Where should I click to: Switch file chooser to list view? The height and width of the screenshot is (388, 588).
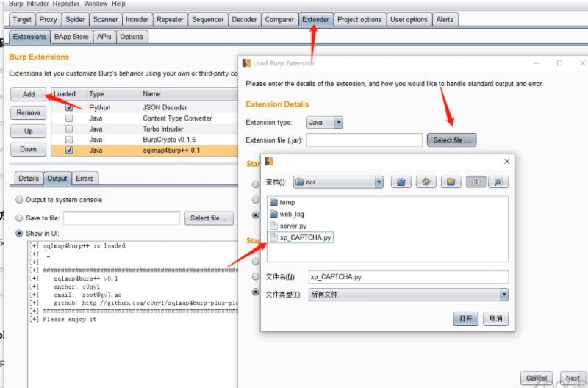coord(476,182)
